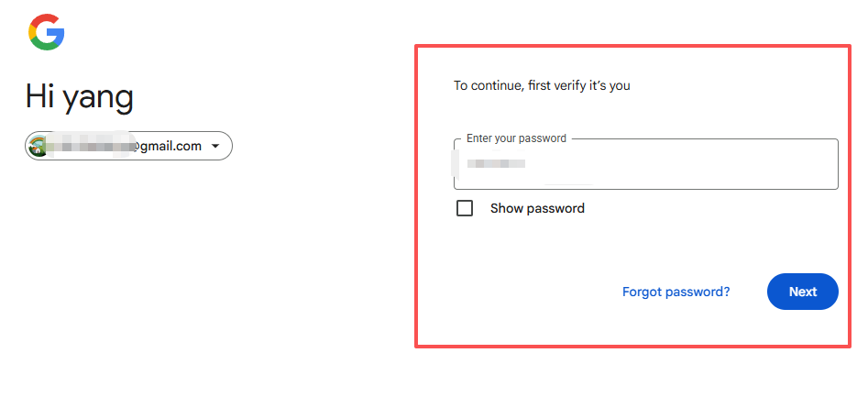Click the word "Forgot" in the recovery link
868x419 pixels.
tap(643, 292)
